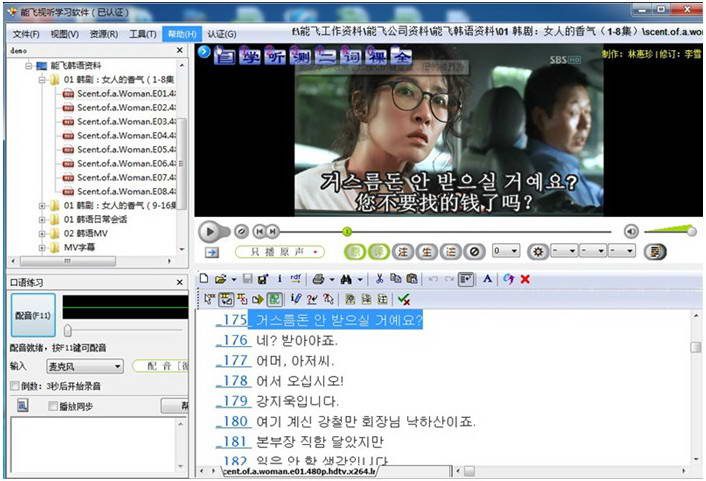Click the speaker volume icon

pyautogui.click(x=631, y=231)
